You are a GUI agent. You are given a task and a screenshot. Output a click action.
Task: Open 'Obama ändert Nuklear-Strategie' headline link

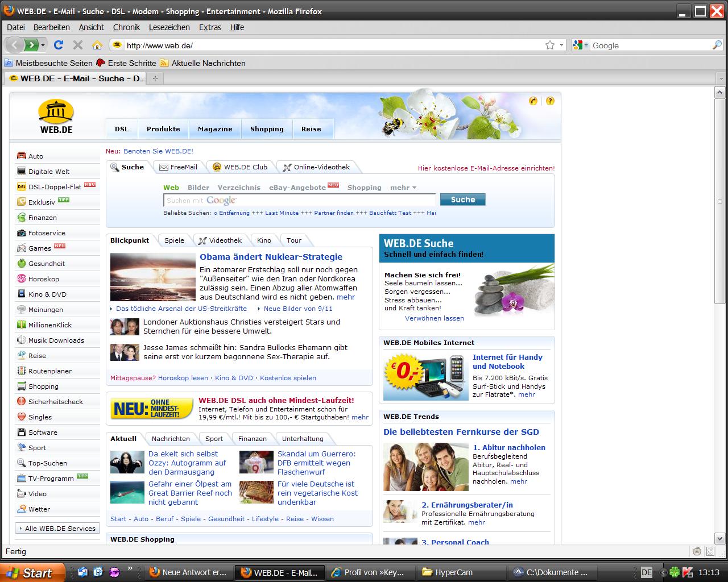[271, 257]
